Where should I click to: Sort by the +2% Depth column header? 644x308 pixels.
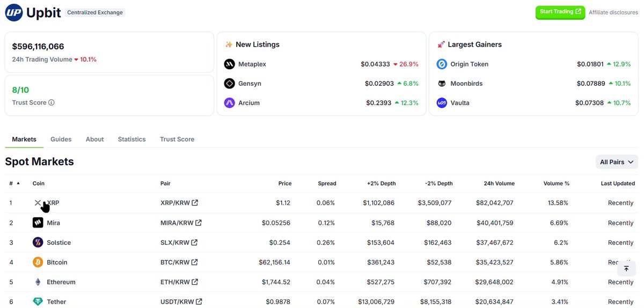382,184
